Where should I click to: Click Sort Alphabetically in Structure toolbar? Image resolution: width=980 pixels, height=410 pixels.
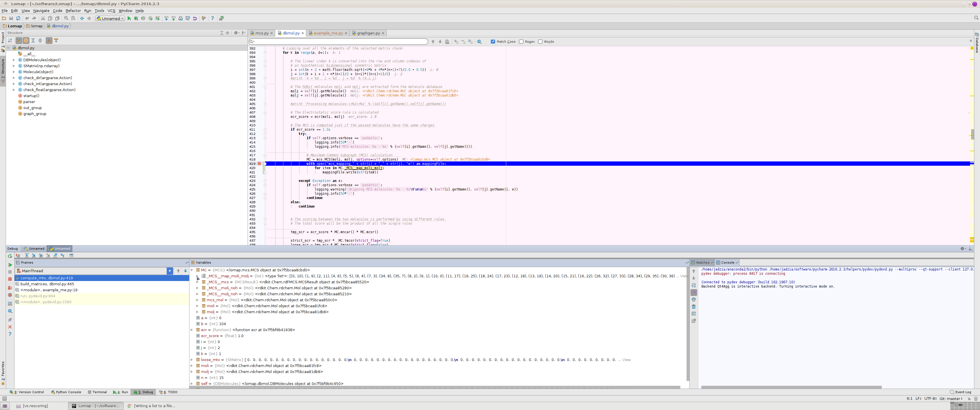tap(10, 40)
